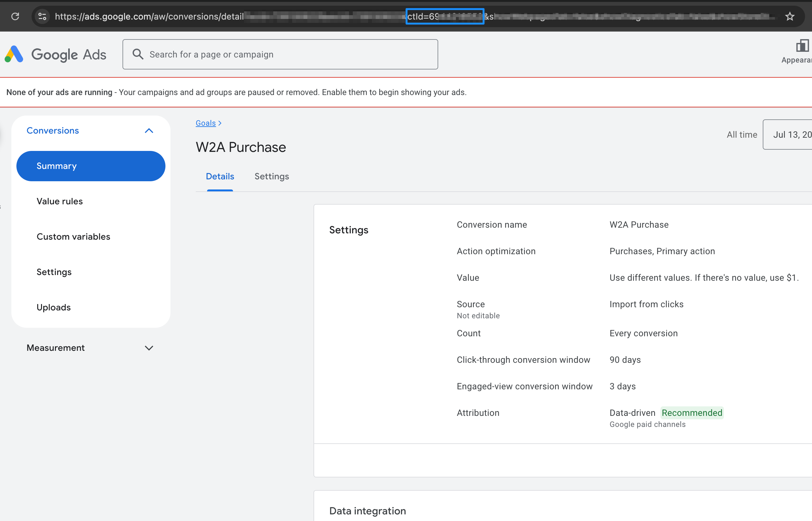The height and width of the screenshot is (521, 812).
Task: Click the '3 days' engaged-view window value
Action: 623,386
